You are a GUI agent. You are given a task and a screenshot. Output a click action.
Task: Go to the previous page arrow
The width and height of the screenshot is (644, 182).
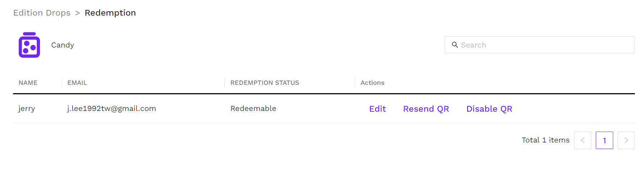(x=582, y=140)
